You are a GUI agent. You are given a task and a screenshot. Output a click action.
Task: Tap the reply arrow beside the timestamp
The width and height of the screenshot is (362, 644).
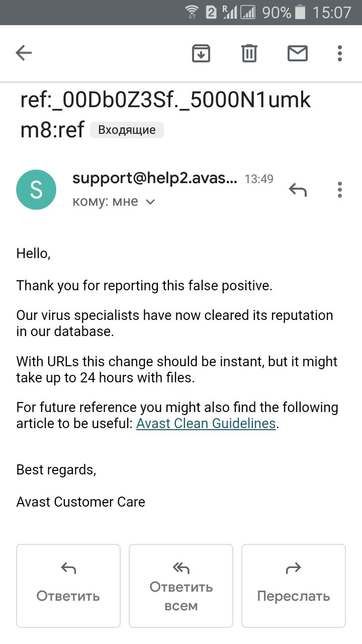click(x=298, y=190)
